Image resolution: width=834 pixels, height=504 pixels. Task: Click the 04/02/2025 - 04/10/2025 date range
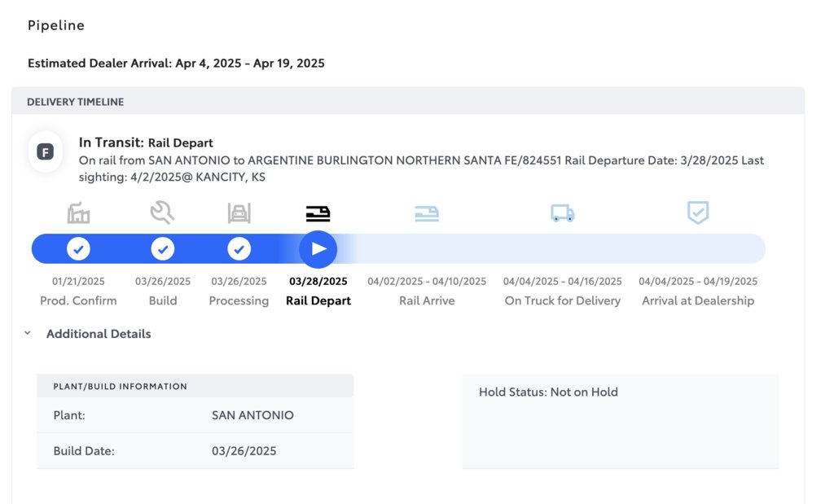[x=427, y=281]
